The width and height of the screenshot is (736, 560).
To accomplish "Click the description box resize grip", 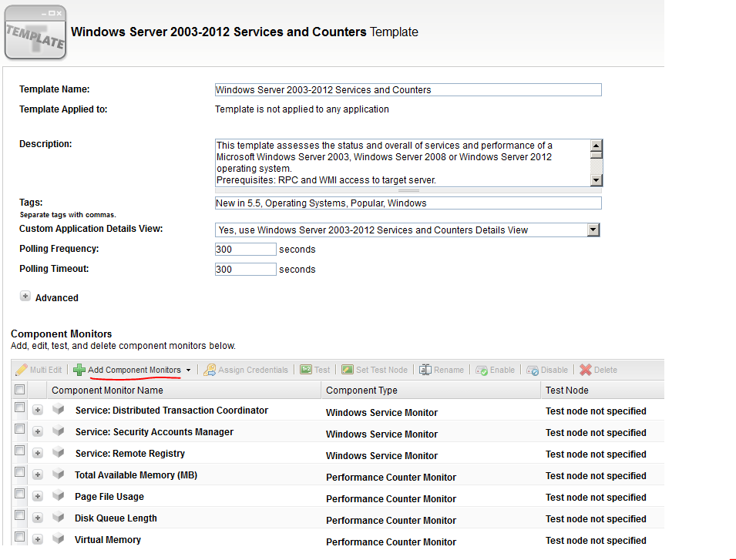I will (x=408, y=191).
